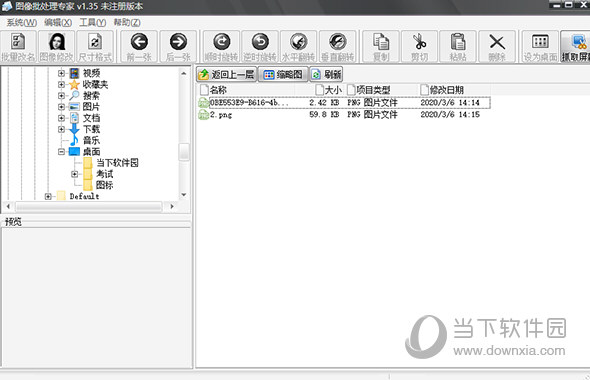590x380 pixels.
Task: Select 下载 in the folder tree
Action: tap(91, 129)
